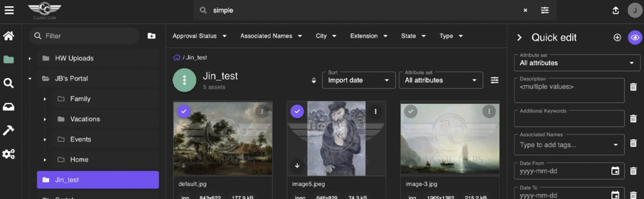644x199 pixels.
Task: Download default.jpg using the arrow icon
Action: tap(184, 166)
